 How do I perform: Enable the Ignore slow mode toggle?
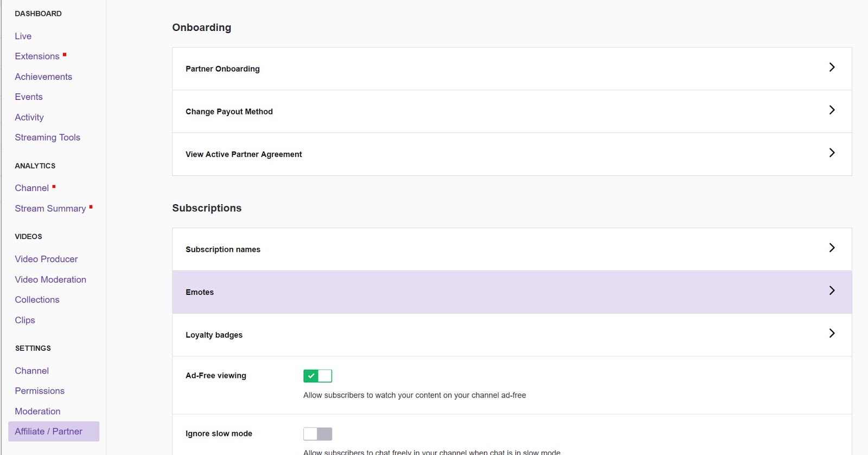(317, 434)
